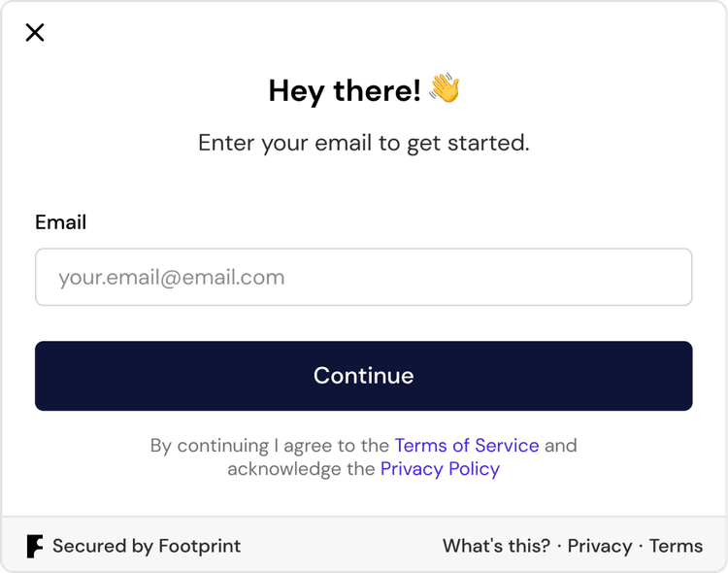Image resolution: width=728 pixels, height=573 pixels.
Task: Open the Terms of Service link
Action: [467, 445]
